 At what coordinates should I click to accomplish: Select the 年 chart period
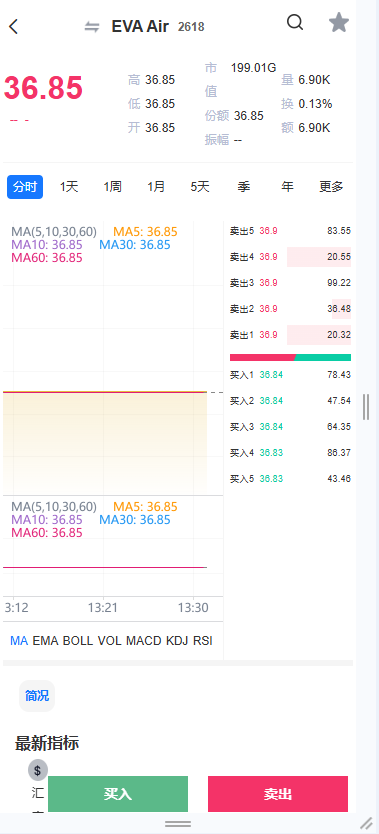point(287,187)
